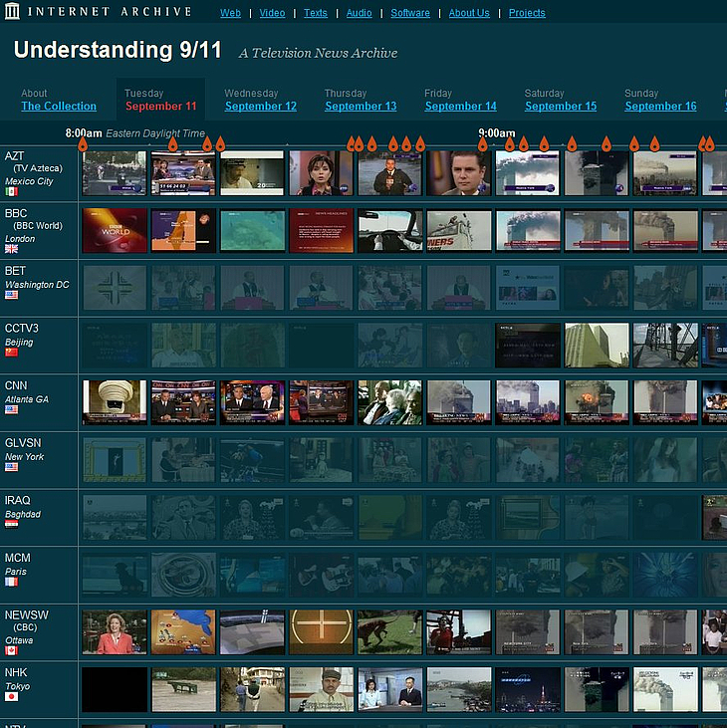Click the orange timeline marker at 8:00am
The image size is (727, 728).
click(x=83, y=144)
